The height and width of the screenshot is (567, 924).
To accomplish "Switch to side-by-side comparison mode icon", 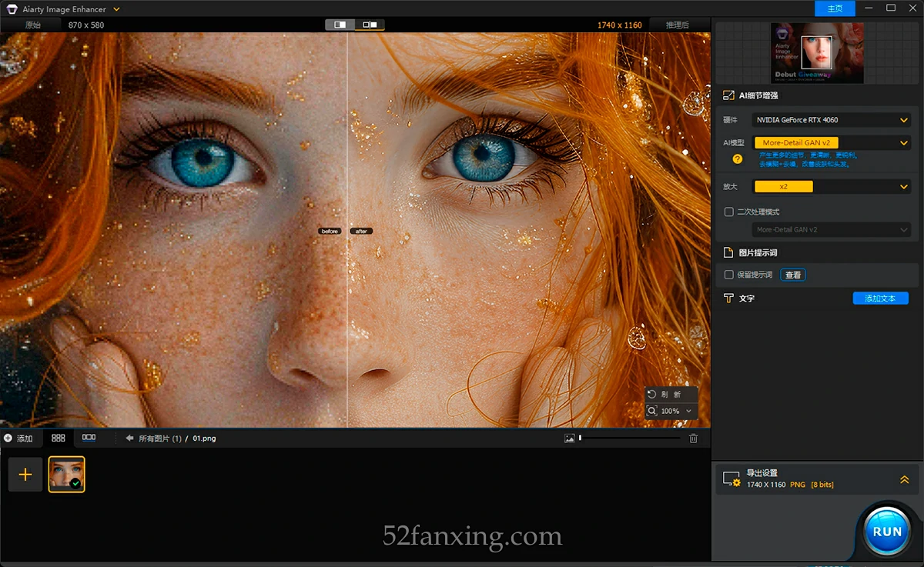I will click(370, 25).
